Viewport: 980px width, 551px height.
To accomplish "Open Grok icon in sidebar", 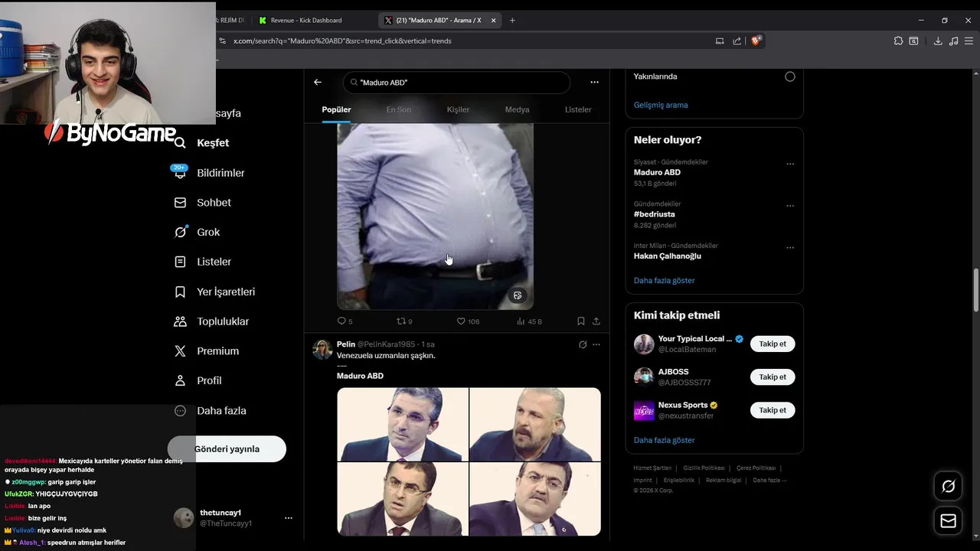I will 180,232.
